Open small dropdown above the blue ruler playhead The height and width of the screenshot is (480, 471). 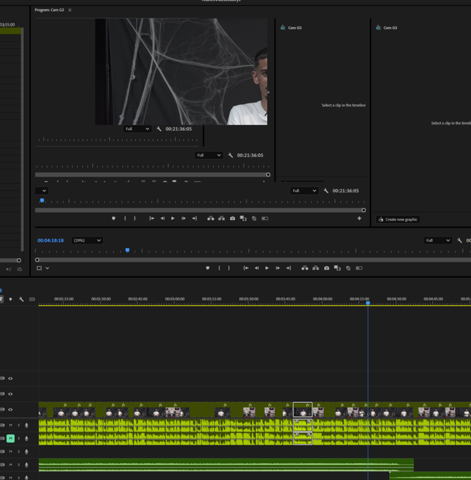[x=42, y=191]
